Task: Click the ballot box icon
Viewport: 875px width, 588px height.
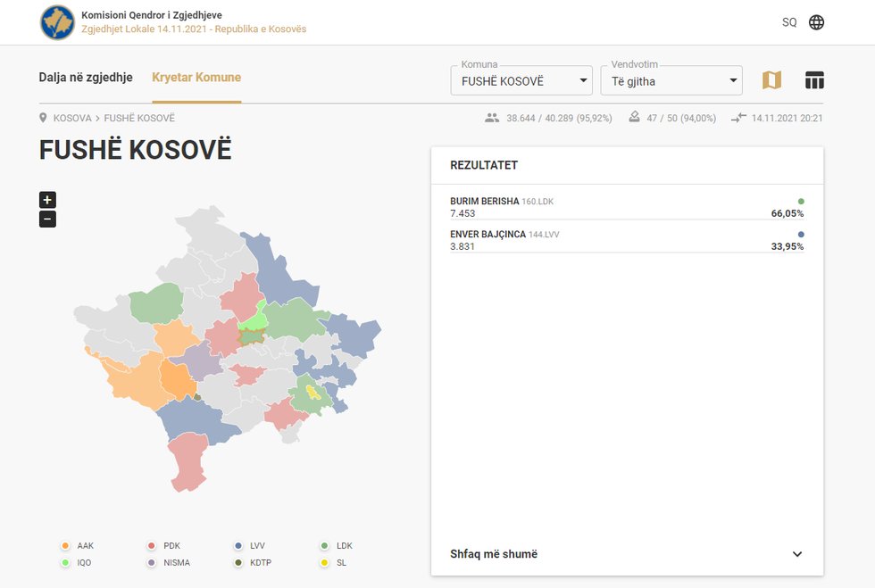Action: pyautogui.click(x=634, y=117)
